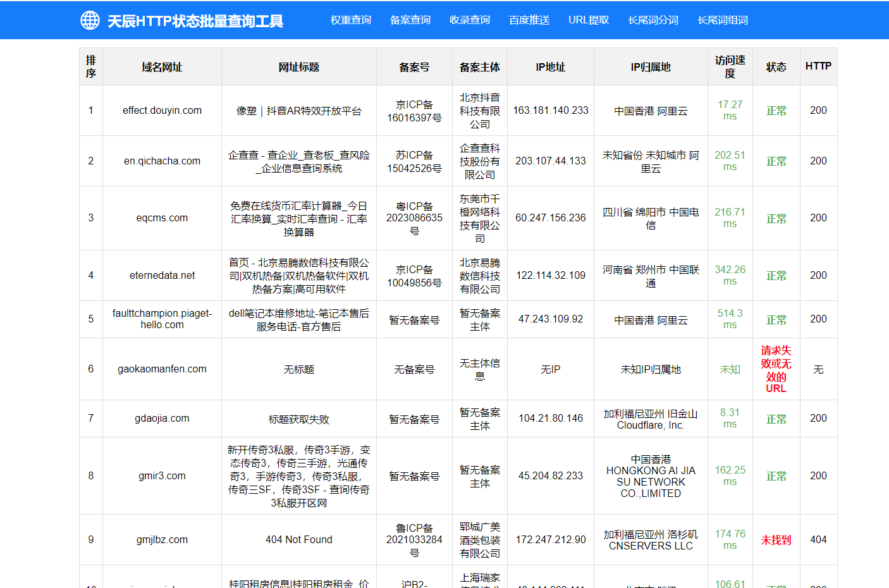
Task: Select domain gmir3.com
Action: click(x=162, y=476)
